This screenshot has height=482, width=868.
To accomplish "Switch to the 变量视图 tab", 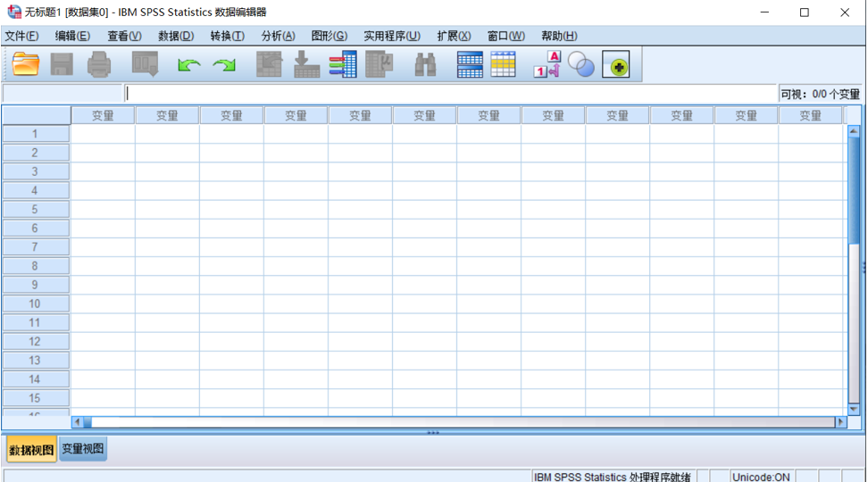I will click(82, 449).
